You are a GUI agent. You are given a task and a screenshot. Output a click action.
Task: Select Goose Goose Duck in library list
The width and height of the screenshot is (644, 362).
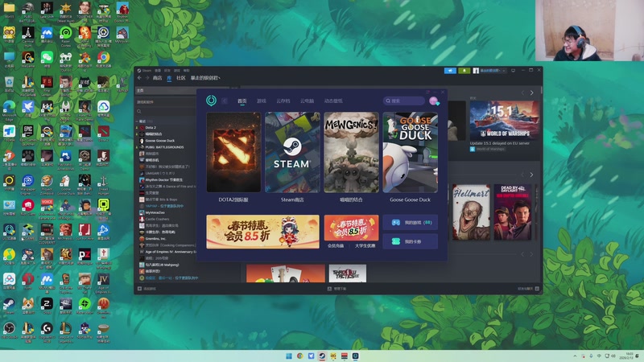(159, 141)
